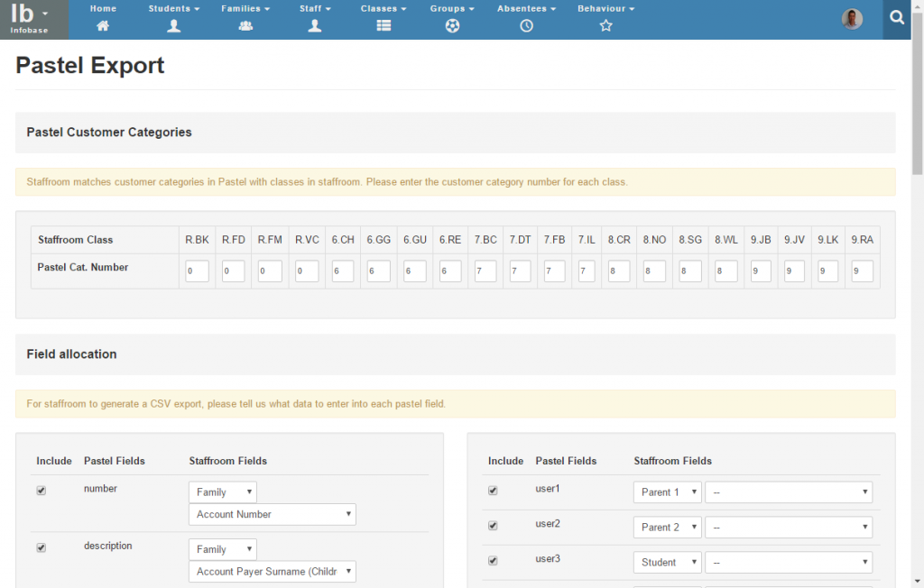The height and width of the screenshot is (588, 924).
Task: Click the 9.JV category number field
Action: tap(794, 271)
